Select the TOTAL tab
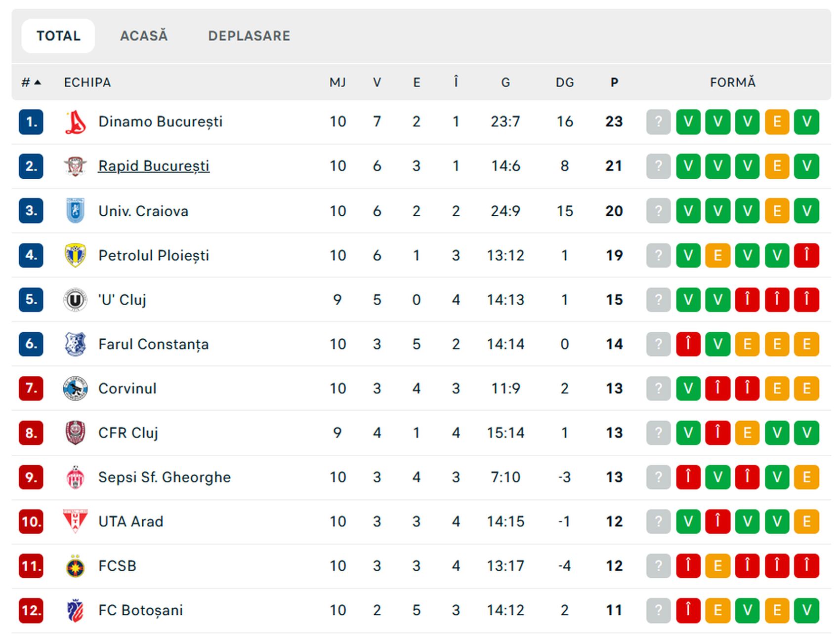 (x=58, y=36)
